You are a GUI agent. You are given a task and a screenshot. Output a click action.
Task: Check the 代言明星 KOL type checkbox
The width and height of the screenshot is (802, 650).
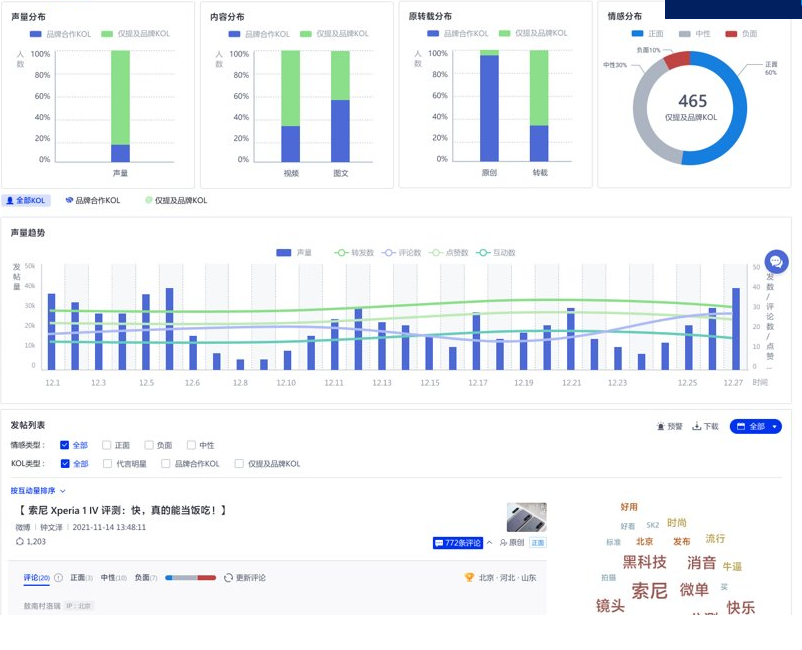click(108, 464)
